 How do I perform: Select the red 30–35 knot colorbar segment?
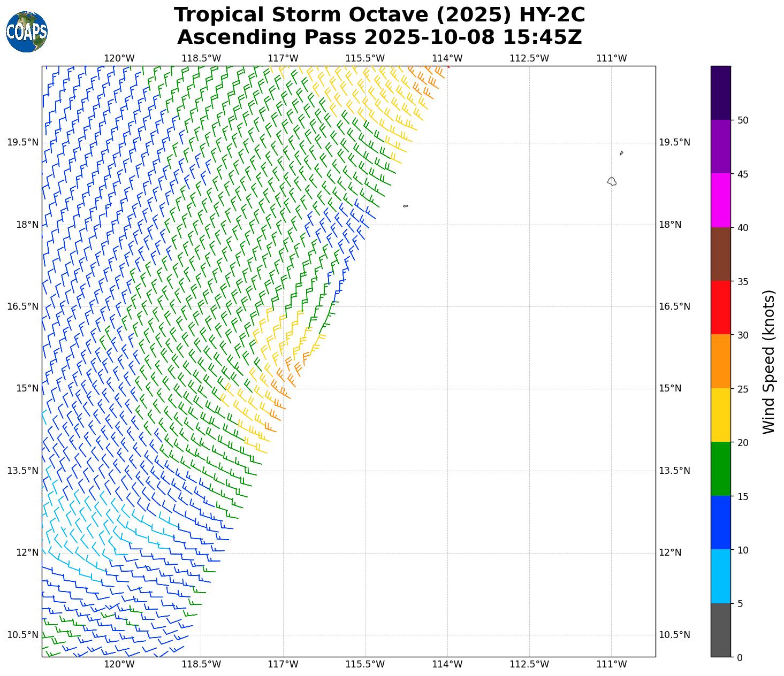click(x=720, y=308)
